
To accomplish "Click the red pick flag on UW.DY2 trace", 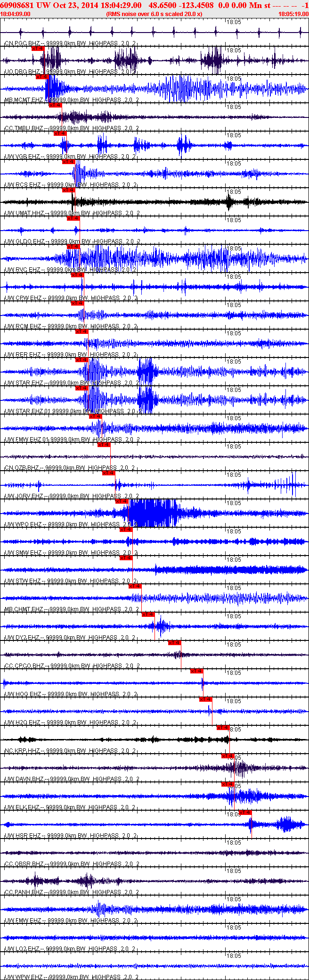I will 148,614.
